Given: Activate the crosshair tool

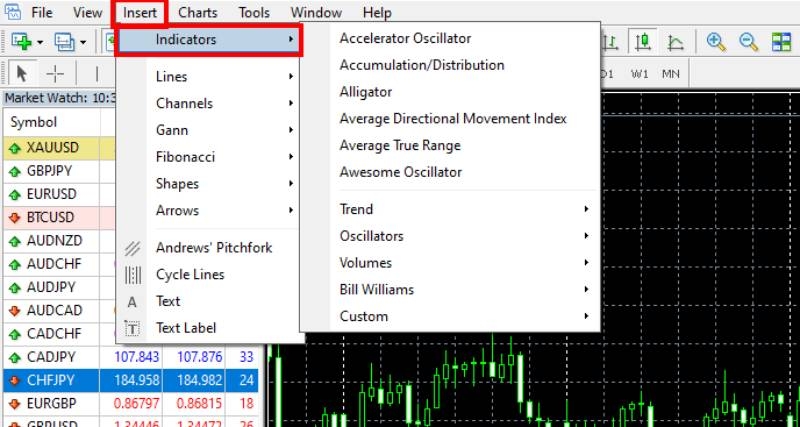Looking at the screenshot, I should coord(54,73).
